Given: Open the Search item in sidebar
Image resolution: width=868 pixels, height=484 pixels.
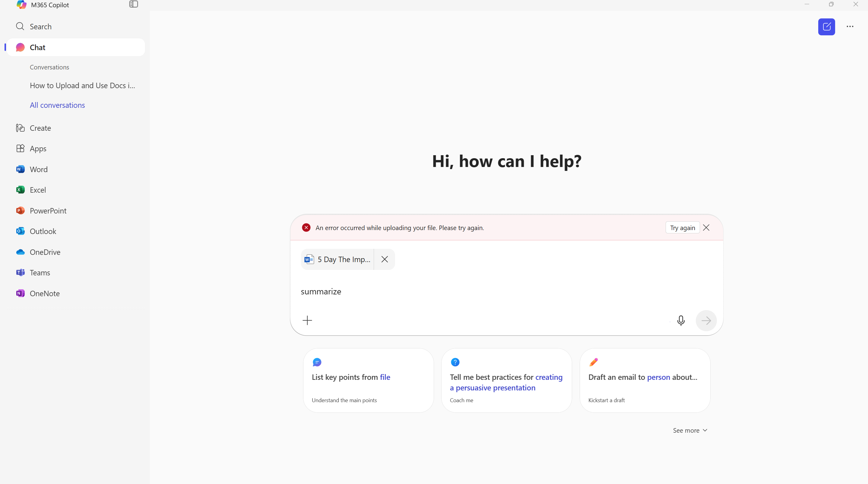Looking at the screenshot, I should click(x=40, y=27).
